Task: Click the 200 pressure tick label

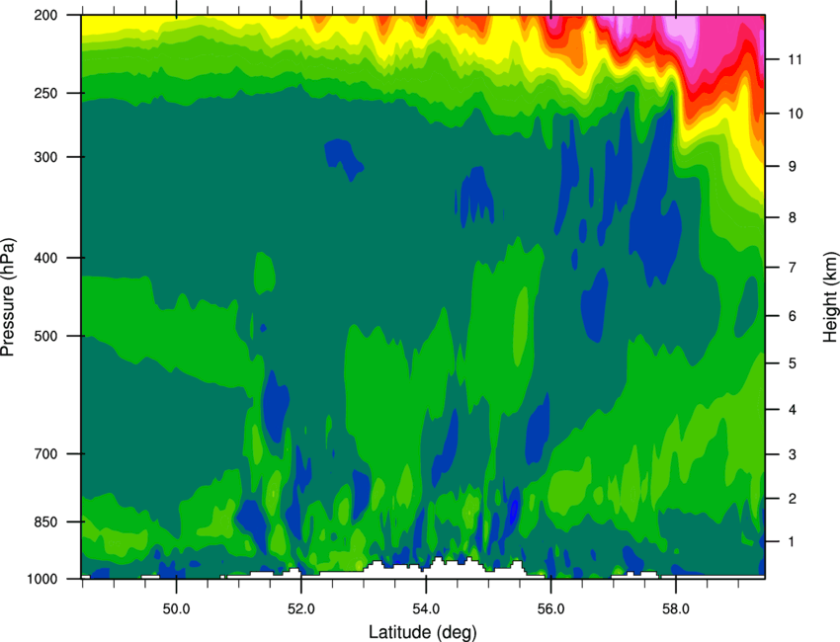Action: coord(46,15)
